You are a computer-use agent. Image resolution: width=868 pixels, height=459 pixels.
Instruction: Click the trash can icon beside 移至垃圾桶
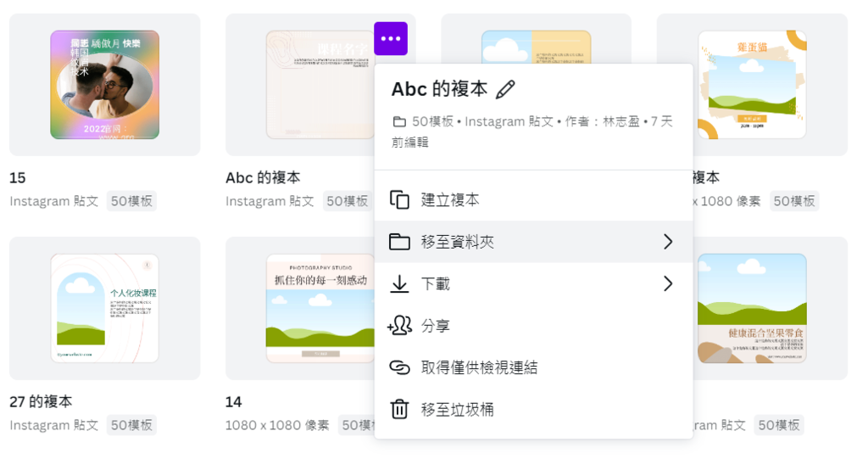click(399, 410)
